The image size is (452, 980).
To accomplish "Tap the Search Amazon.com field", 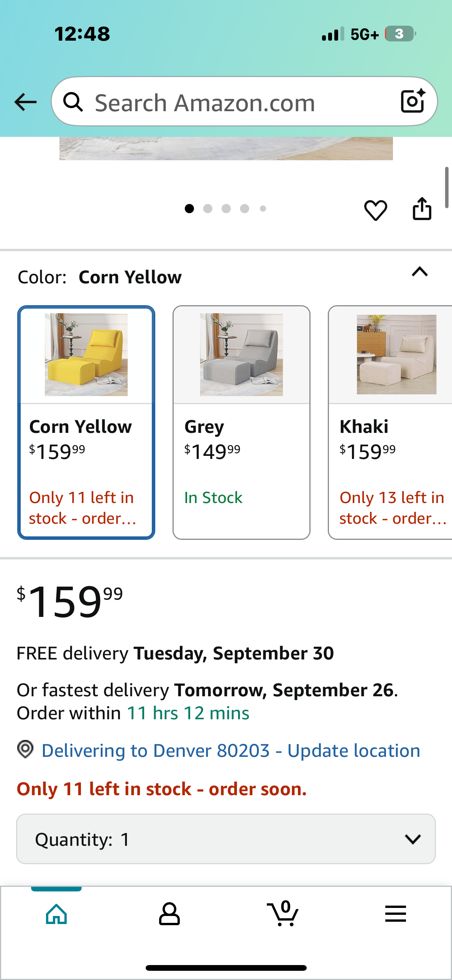I will [238, 103].
